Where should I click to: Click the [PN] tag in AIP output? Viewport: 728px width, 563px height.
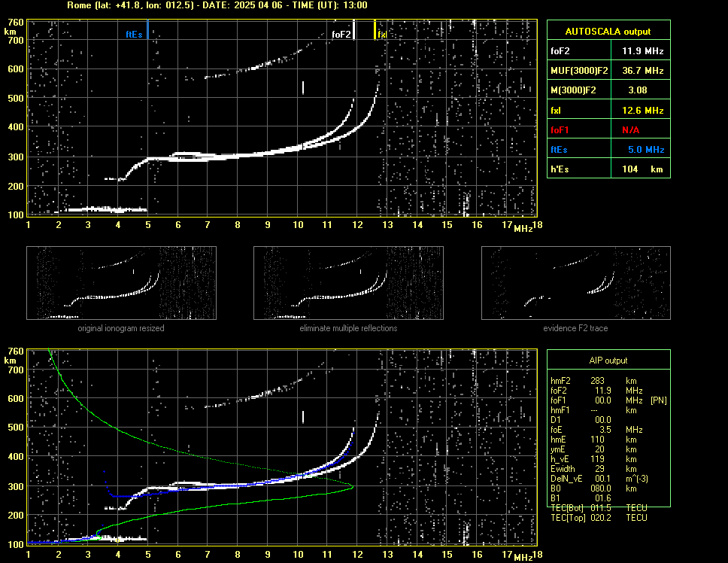point(659,400)
